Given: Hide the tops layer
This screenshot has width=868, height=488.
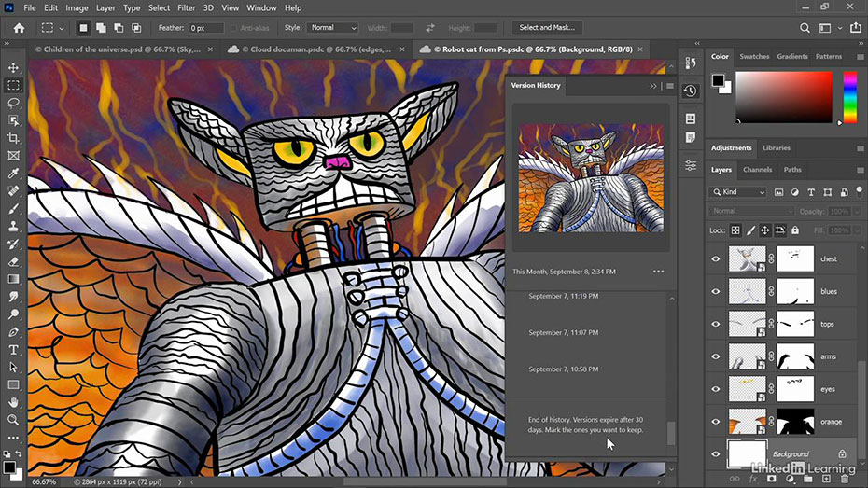Looking at the screenshot, I should tap(716, 324).
